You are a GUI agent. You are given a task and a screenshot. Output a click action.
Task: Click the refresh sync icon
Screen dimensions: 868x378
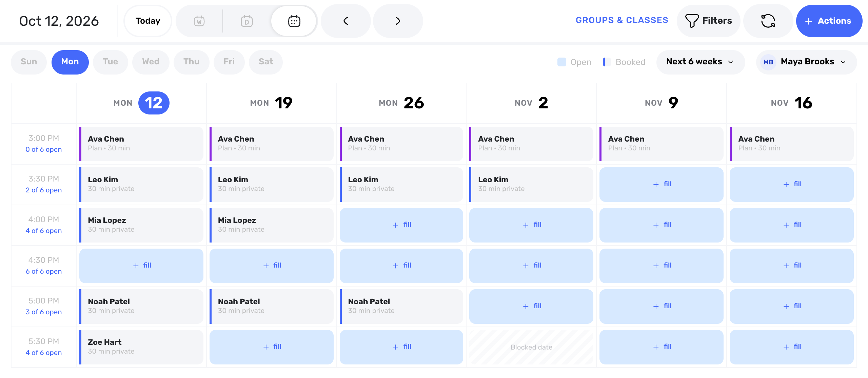768,21
